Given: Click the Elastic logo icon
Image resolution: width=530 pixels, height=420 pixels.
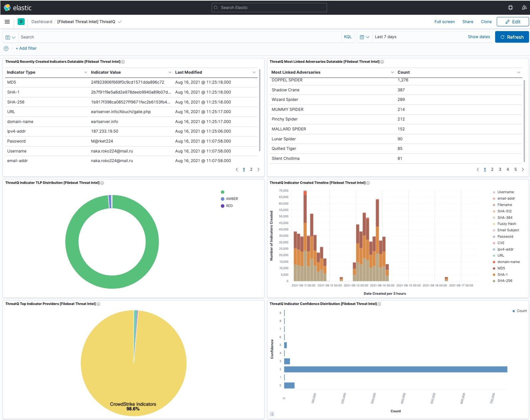Looking at the screenshot, I should (x=7, y=7).
